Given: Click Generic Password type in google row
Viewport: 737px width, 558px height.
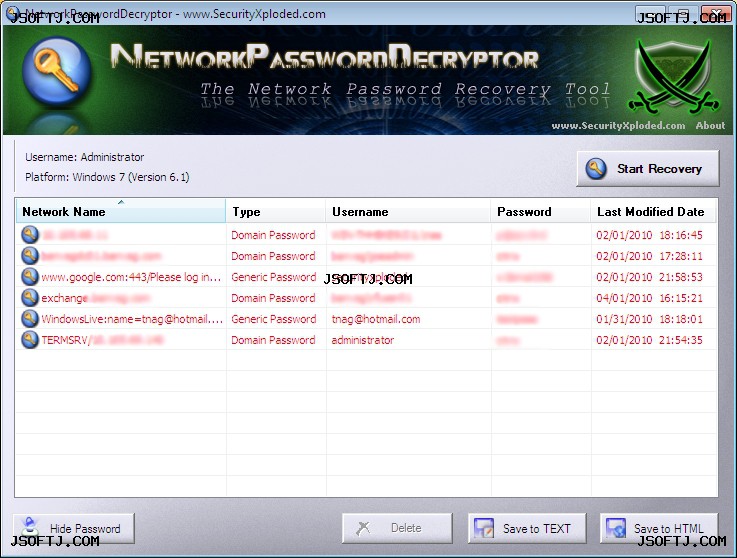Looking at the screenshot, I should [x=274, y=277].
